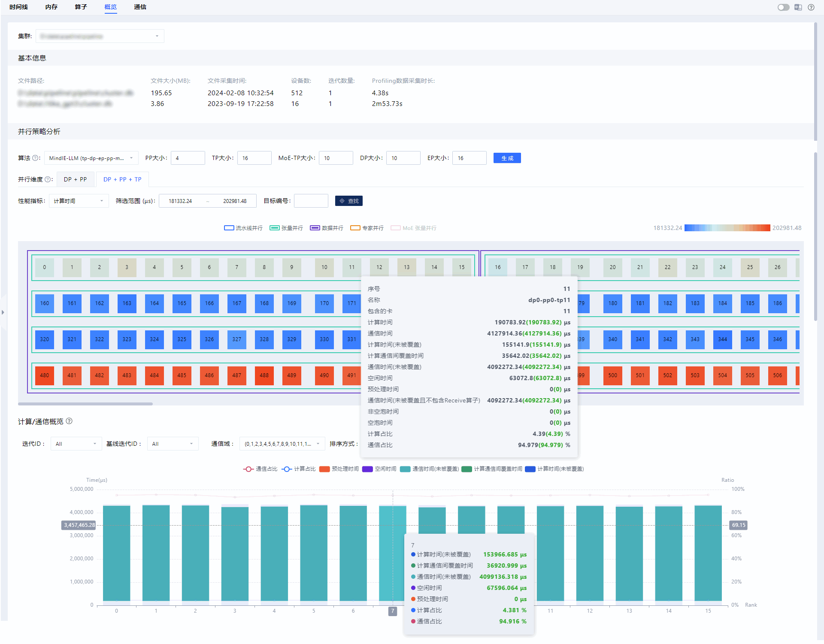Expand the 性能指标 计算时间 dropdown
The width and height of the screenshot is (824, 644).
[x=79, y=201]
